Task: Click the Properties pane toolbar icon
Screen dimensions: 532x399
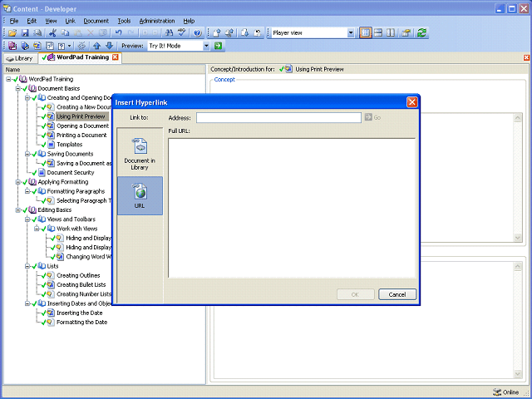Action: coord(406,33)
